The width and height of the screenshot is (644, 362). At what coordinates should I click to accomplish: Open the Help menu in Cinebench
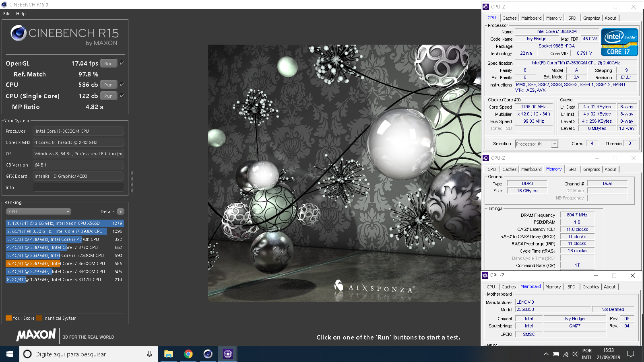(21, 14)
